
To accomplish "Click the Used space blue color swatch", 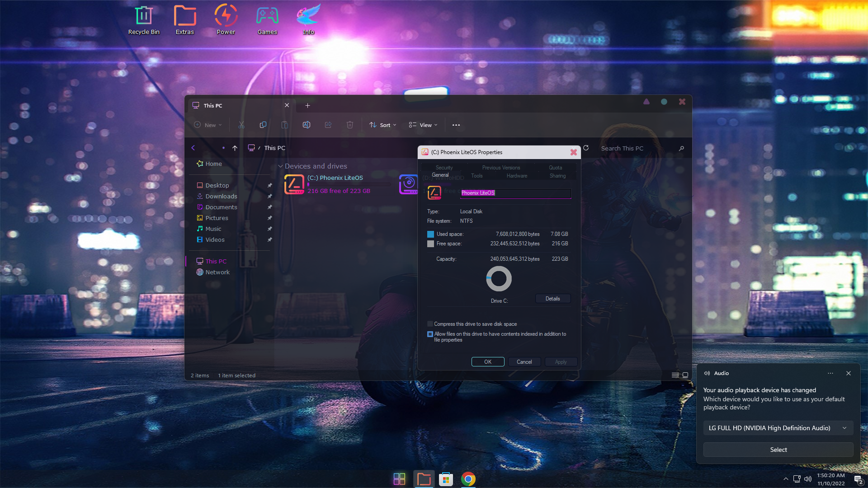I will pyautogui.click(x=430, y=234).
